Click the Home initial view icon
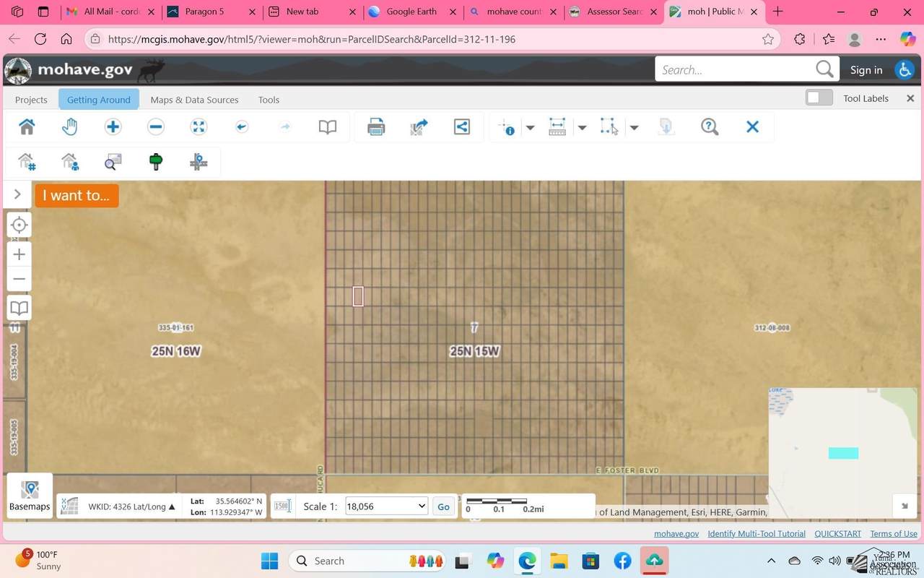924x578 pixels. [27, 127]
